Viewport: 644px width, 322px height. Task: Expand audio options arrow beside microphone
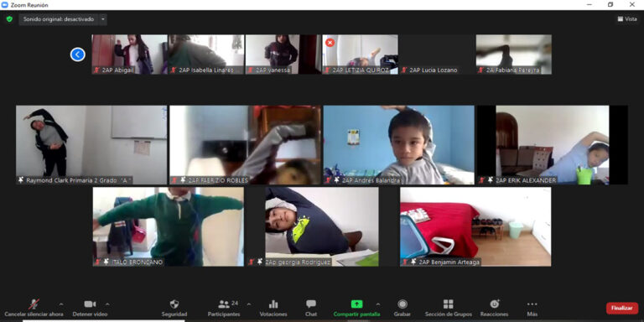click(61, 304)
